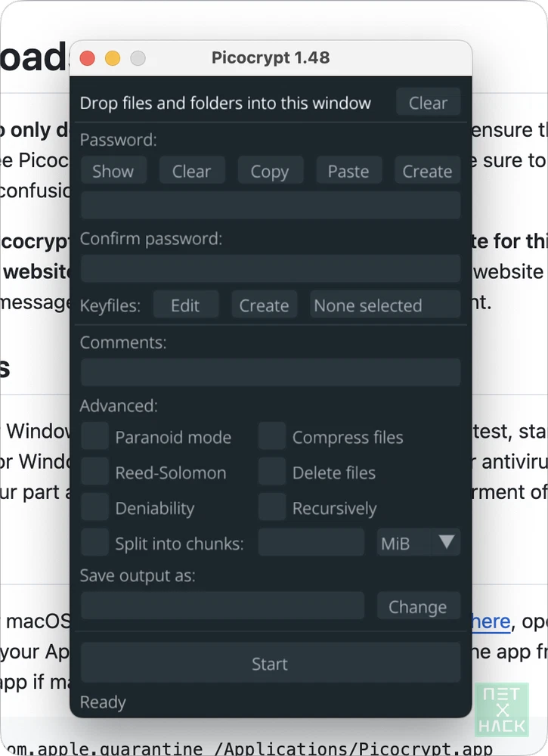Create a random password
Viewport: 548px width, 756px height.
(x=428, y=171)
